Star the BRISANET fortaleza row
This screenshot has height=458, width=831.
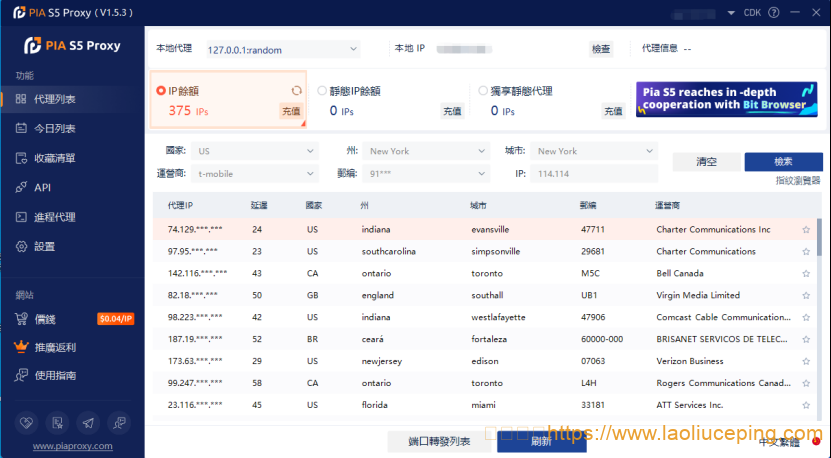click(x=806, y=339)
